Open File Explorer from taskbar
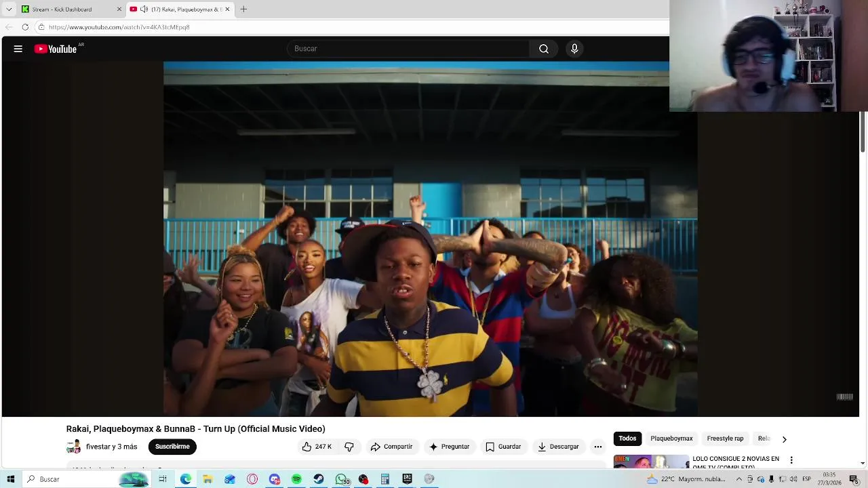868x488 pixels. [x=208, y=479]
